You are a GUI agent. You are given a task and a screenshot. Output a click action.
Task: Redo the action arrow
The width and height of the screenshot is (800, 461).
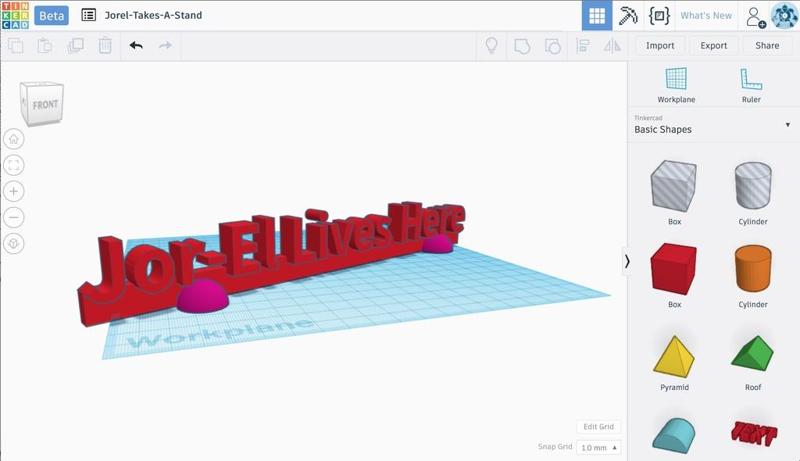click(x=165, y=46)
